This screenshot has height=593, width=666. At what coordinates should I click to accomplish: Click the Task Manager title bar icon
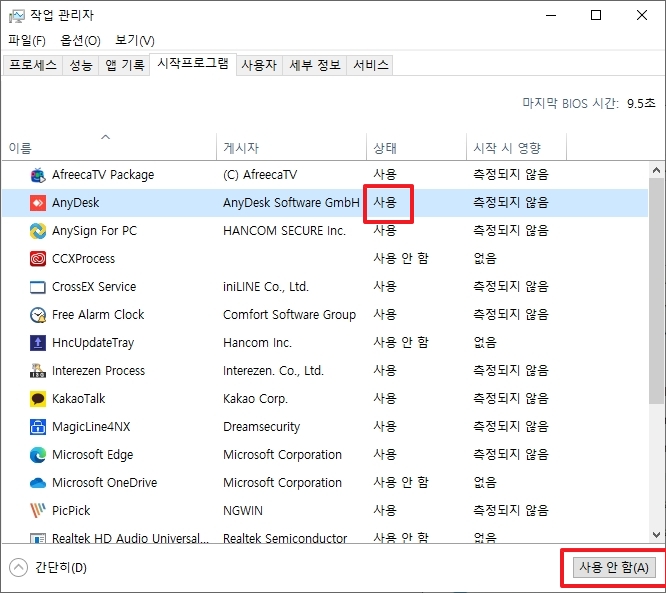[x=17, y=16]
